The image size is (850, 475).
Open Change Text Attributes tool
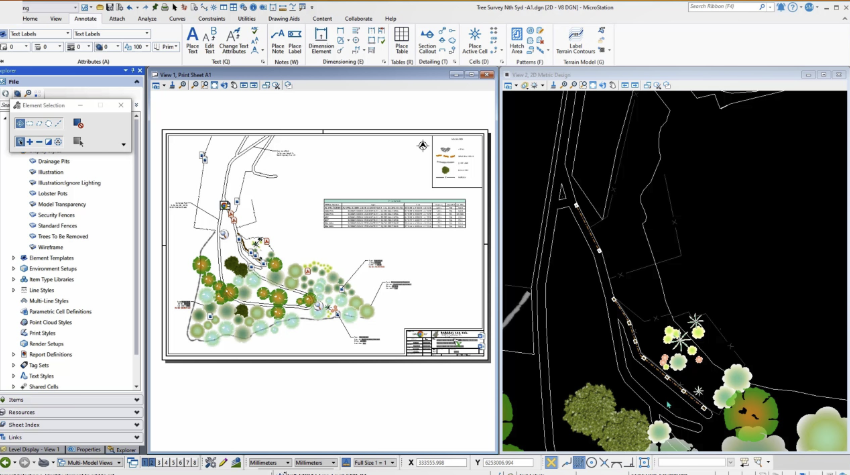click(233, 40)
